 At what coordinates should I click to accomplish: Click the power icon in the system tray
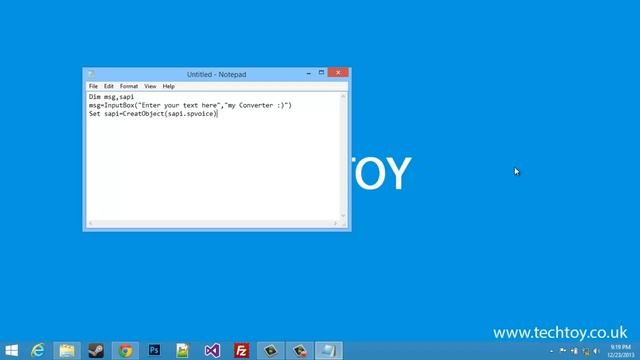coord(574,351)
